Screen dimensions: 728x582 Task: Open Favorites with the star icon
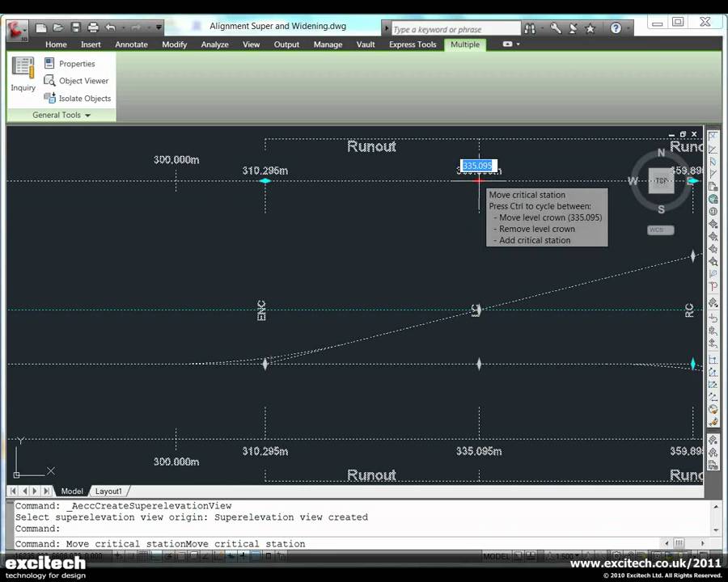(x=590, y=29)
